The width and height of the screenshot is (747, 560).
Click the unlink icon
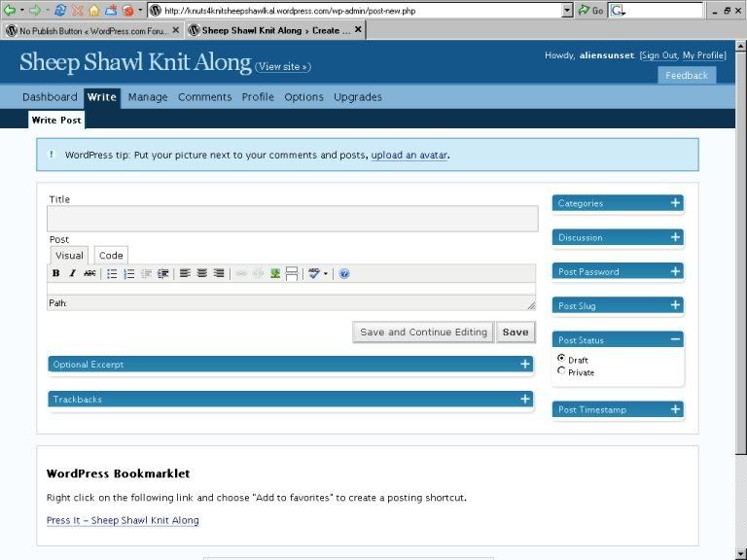tap(258, 273)
